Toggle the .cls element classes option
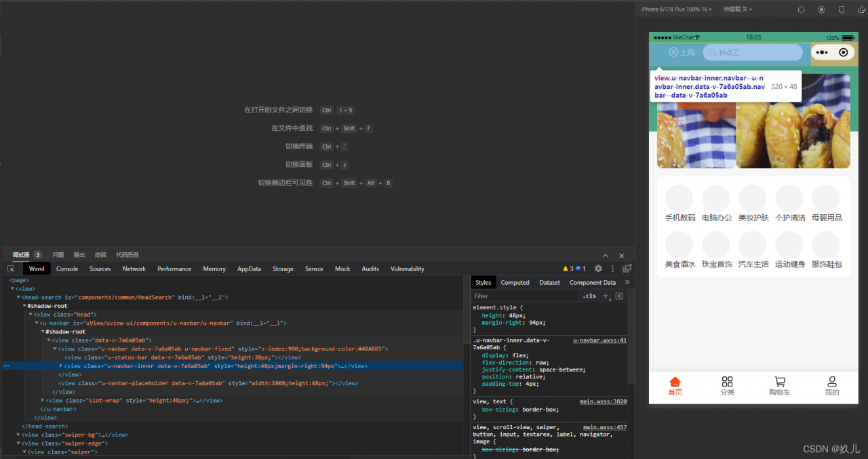Viewport: 868px width, 459px height. click(x=589, y=296)
